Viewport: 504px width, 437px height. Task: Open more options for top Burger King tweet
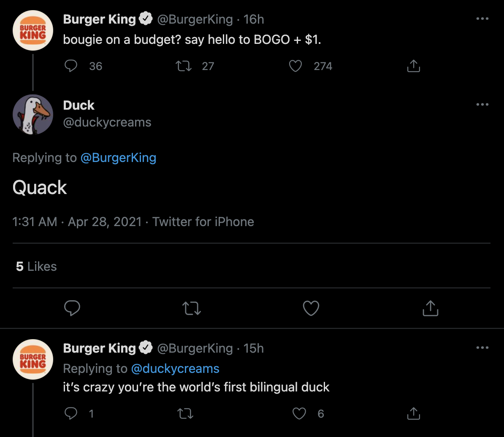(x=482, y=19)
